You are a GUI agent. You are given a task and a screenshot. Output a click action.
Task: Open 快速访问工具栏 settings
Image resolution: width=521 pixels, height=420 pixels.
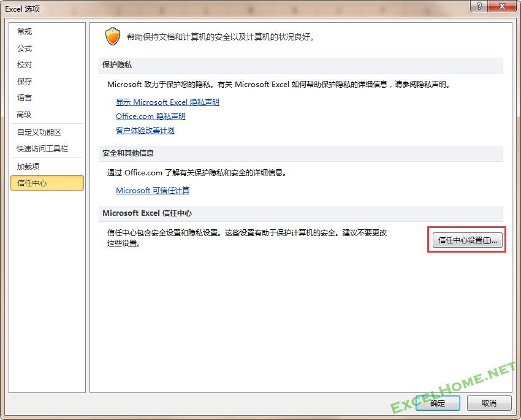[43, 149]
